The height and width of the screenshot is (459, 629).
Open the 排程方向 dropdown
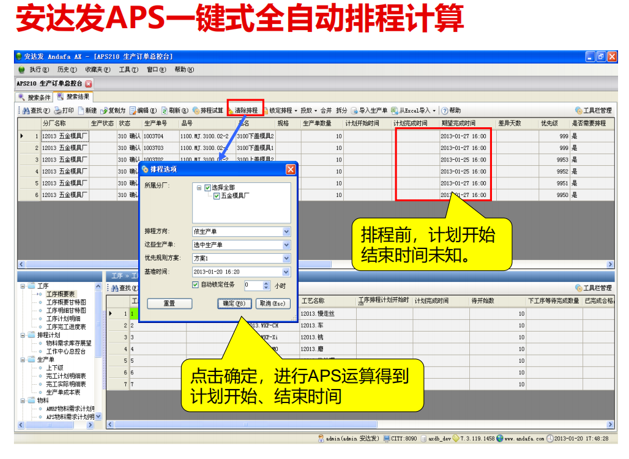click(x=285, y=232)
